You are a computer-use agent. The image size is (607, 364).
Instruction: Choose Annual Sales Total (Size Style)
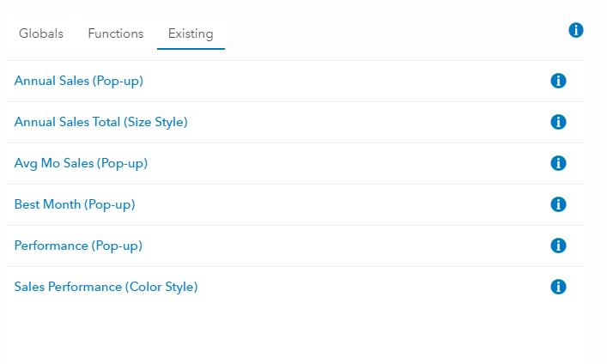click(x=100, y=122)
